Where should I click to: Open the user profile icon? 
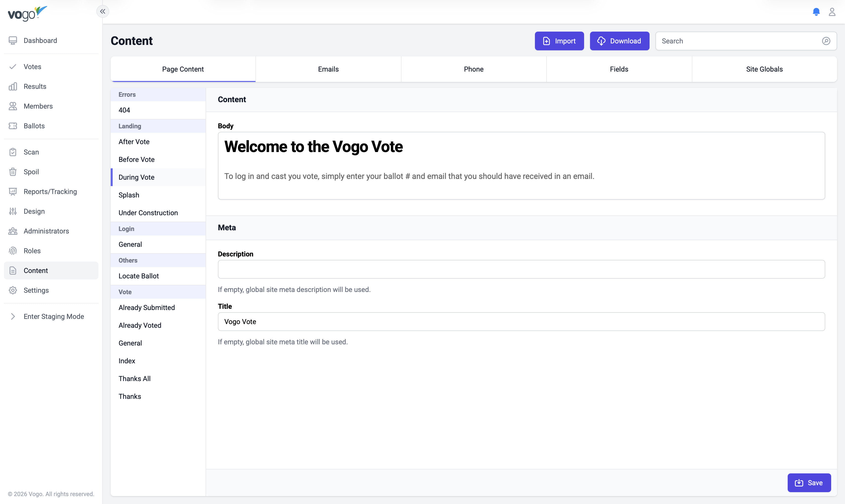[x=832, y=12]
